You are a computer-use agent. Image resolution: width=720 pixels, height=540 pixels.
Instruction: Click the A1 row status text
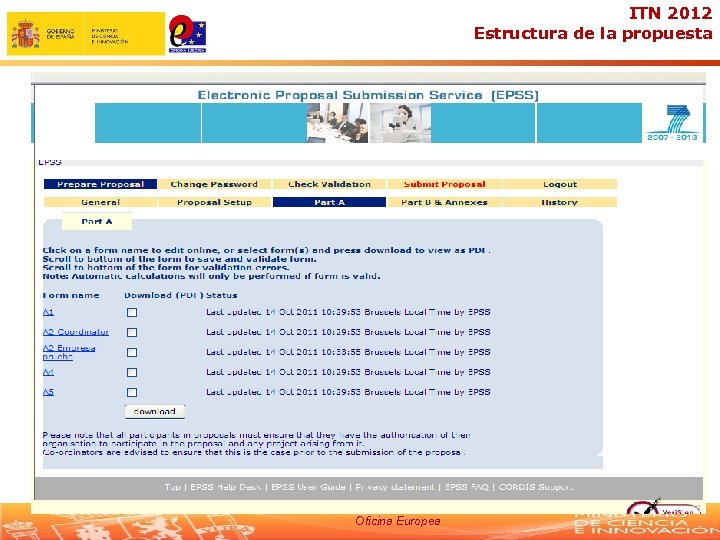[348, 312]
